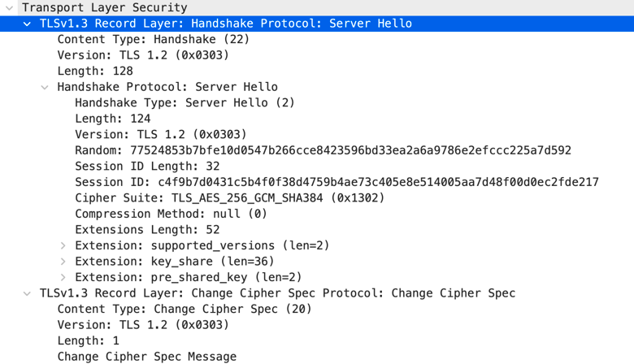634x364 pixels.
Task: Select the Extensions Length: 52 row
Action: 317,229
